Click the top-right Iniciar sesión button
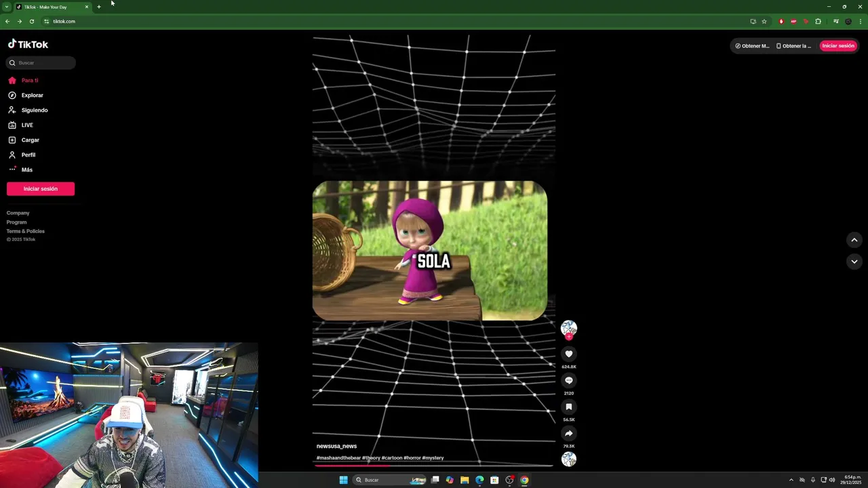Image resolution: width=868 pixels, height=488 pixels. [x=838, y=46]
